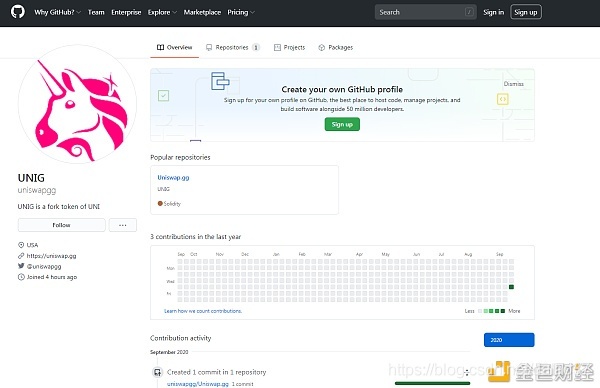The height and width of the screenshot is (388, 600).
Task: Click the UNIG is a fork token bio text
Action: pyautogui.click(x=59, y=207)
